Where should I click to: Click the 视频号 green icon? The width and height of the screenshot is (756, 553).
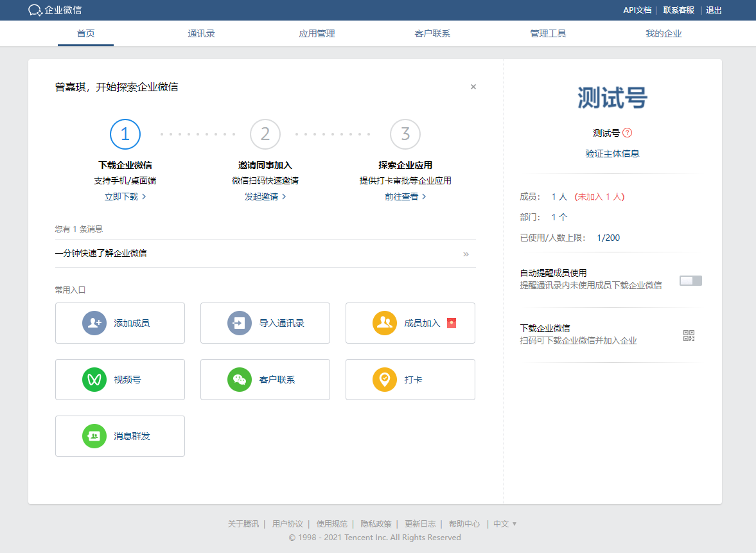tap(94, 380)
